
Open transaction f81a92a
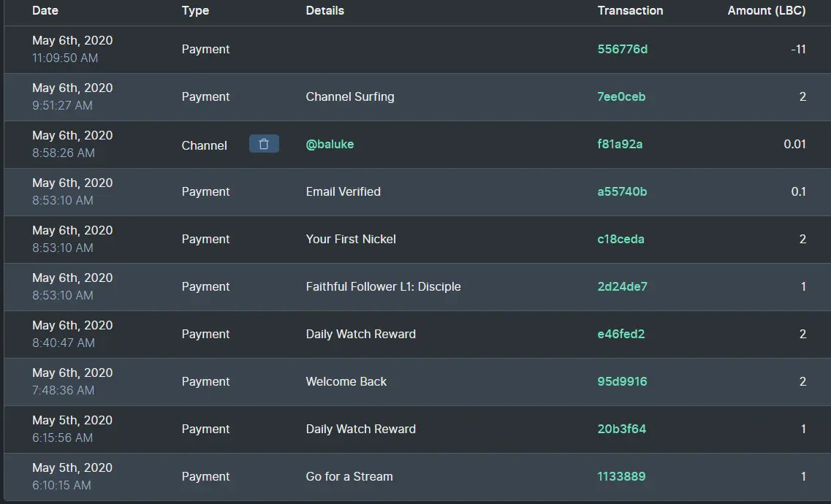point(620,144)
